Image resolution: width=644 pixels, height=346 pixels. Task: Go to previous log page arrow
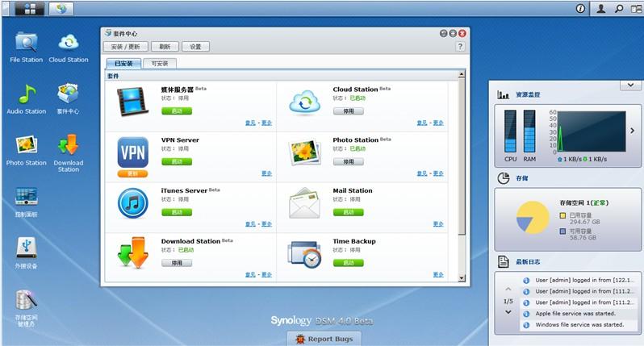coord(508,289)
